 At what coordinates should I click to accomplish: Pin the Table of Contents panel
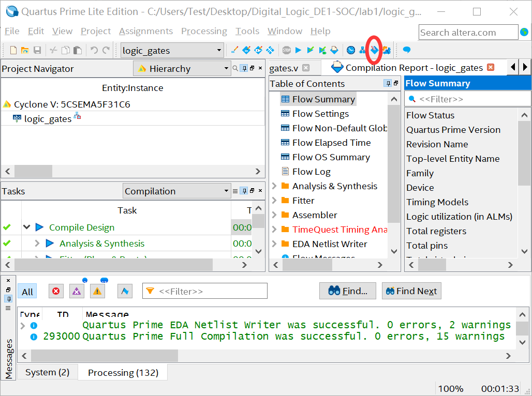coord(388,83)
